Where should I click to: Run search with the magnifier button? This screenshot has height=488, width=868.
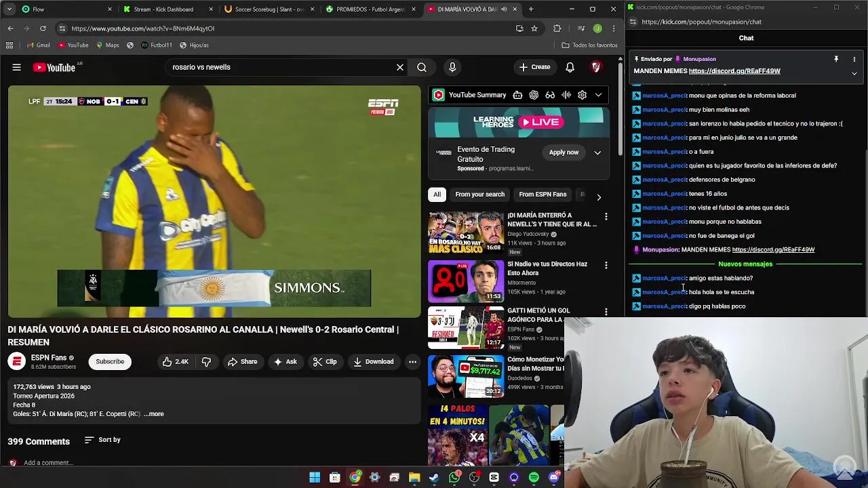point(422,67)
